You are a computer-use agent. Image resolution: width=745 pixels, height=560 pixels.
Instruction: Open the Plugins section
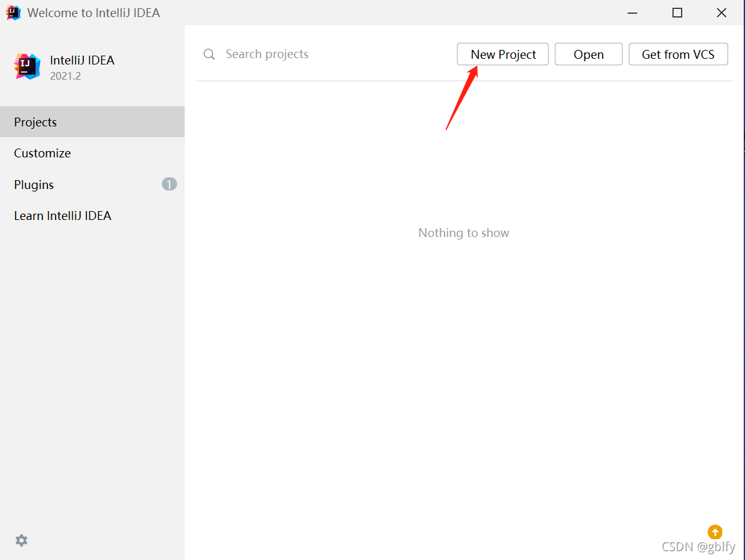92,185
